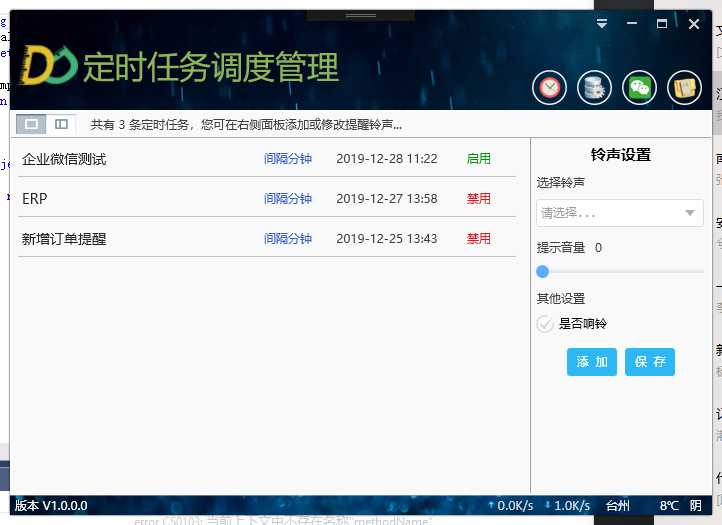The width and height of the screenshot is (722, 525).
Task: Minimize the scheduler window
Action: pyautogui.click(x=632, y=23)
